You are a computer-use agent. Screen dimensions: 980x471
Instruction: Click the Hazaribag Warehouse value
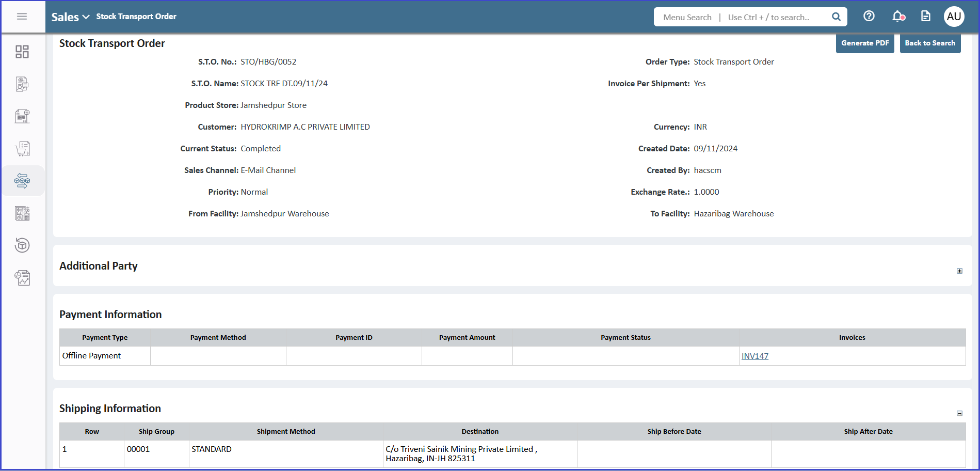click(733, 214)
